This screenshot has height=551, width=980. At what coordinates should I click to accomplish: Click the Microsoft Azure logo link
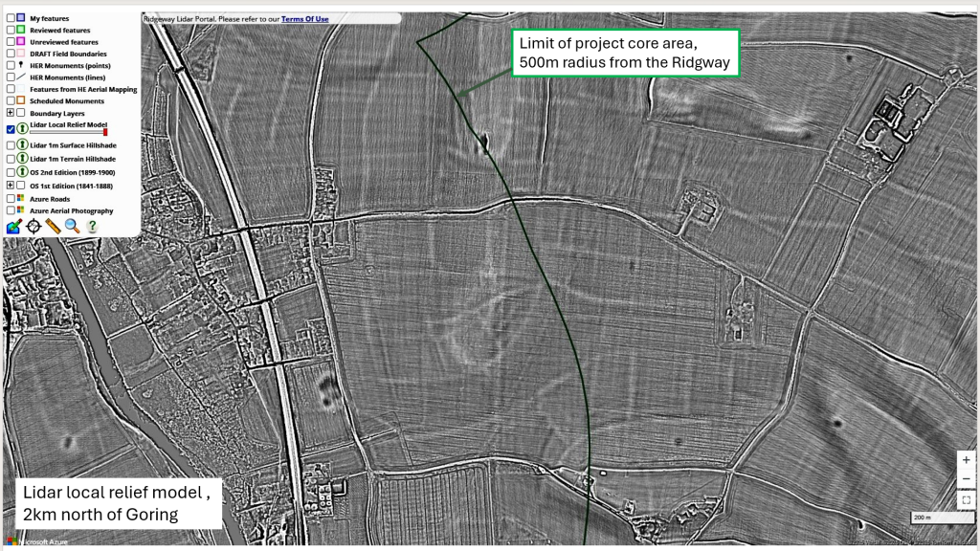pos(38,541)
